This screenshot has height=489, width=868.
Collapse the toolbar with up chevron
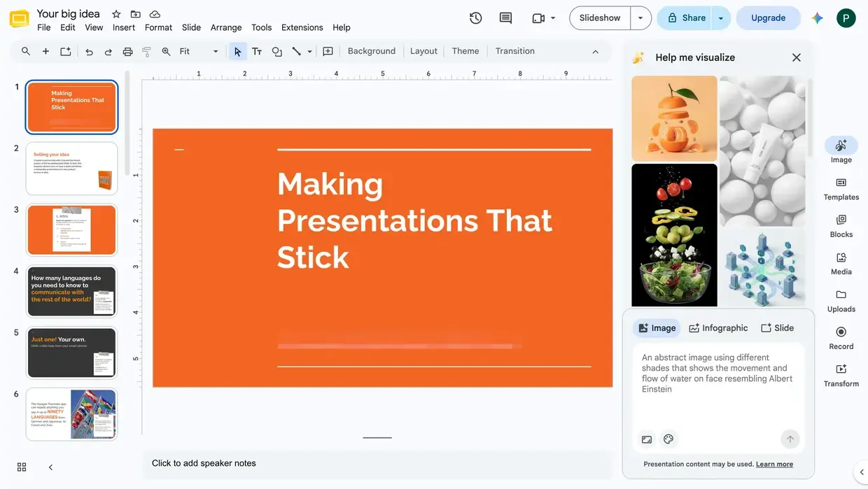point(596,51)
